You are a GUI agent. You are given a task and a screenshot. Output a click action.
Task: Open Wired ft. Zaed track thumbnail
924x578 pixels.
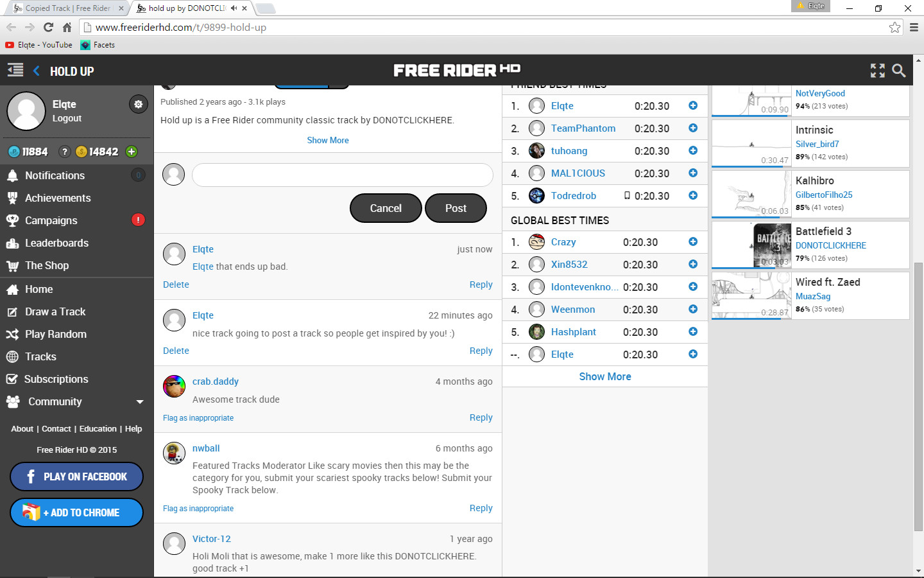click(751, 295)
